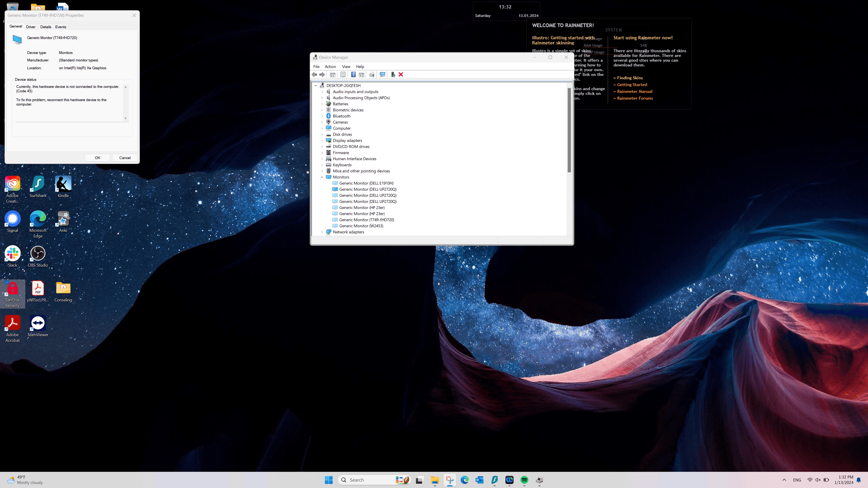Image resolution: width=868 pixels, height=488 pixels.
Task: Expand the Display adapters category
Action: 322,141
